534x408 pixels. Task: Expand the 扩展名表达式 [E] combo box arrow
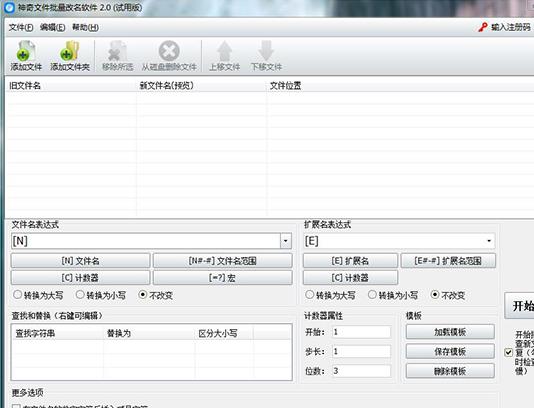(x=489, y=241)
